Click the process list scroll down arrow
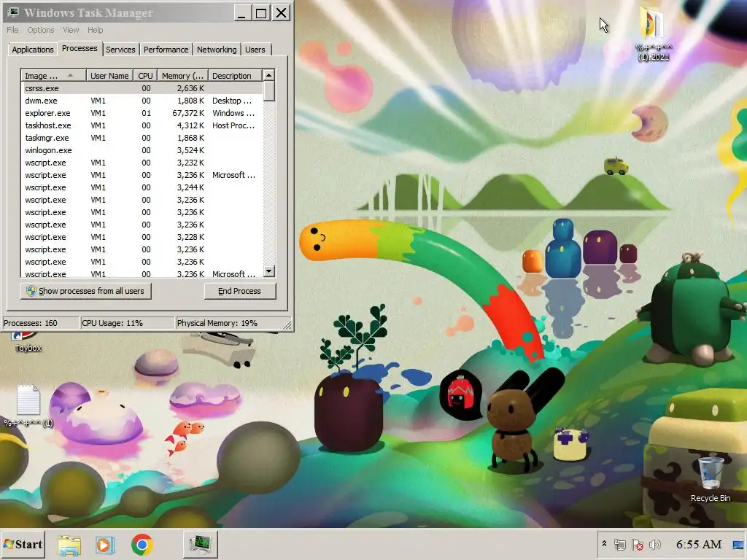This screenshot has height=560, width=747. 268,271
